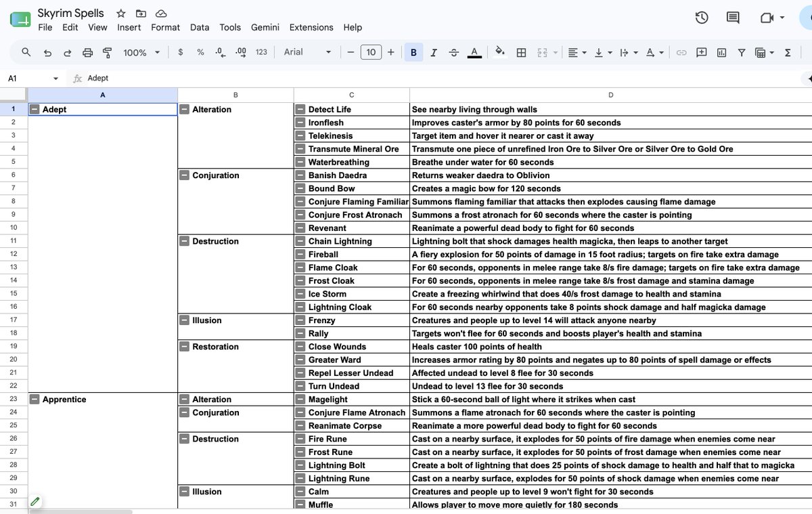Click the Skyrim Spells document title
Image resolution: width=812 pixels, height=514 pixels.
(x=71, y=14)
